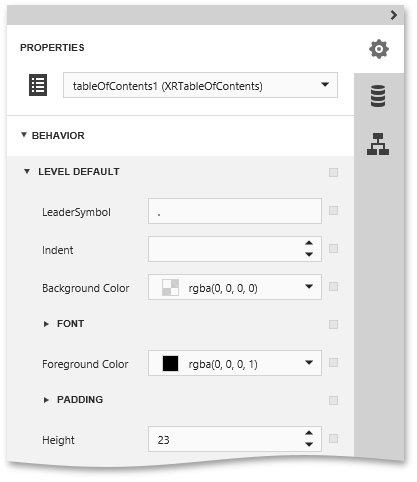This screenshot has width=417, height=482.
Task: Click the transparent Background Color swatch
Action: tap(170, 287)
